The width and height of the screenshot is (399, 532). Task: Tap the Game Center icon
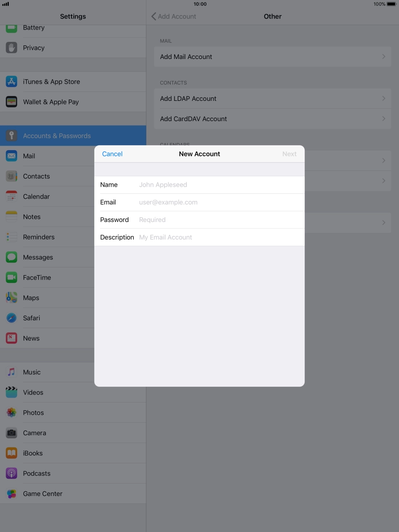coord(11,494)
